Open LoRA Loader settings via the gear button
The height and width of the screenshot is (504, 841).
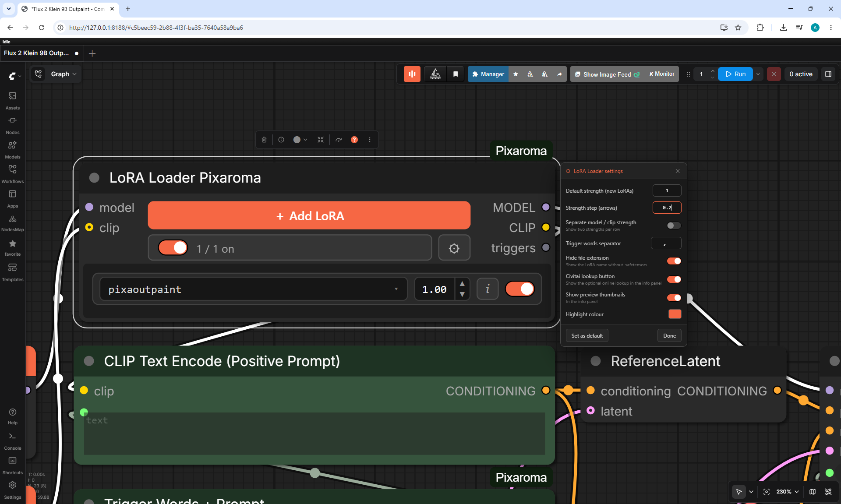(454, 248)
